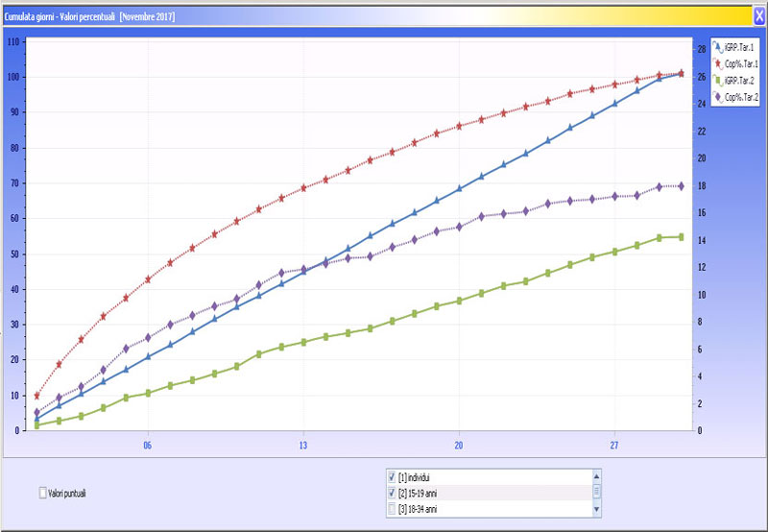768x532 pixels.
Task: Select the Cop%.Tar.2 legend label
Action: pyautogui.click(x=742, y=97)
